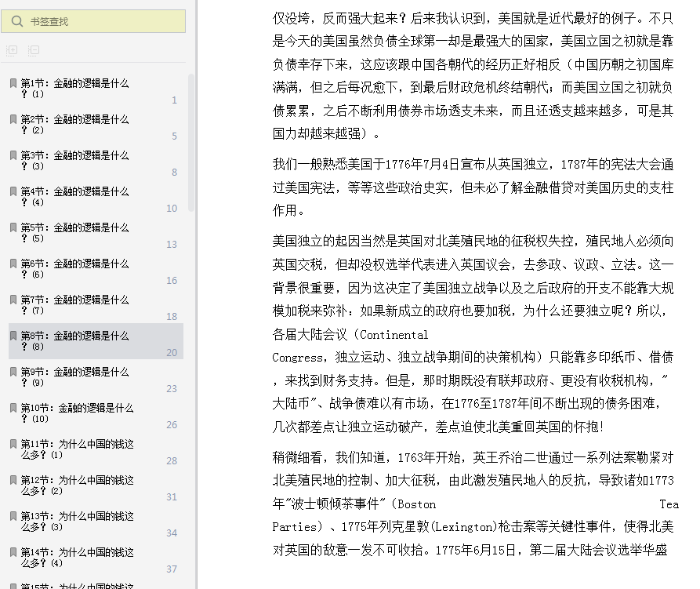Click the paragraph starting 我们一般熟悉美国于1776年
700x589 pixels.
point(473,187)
